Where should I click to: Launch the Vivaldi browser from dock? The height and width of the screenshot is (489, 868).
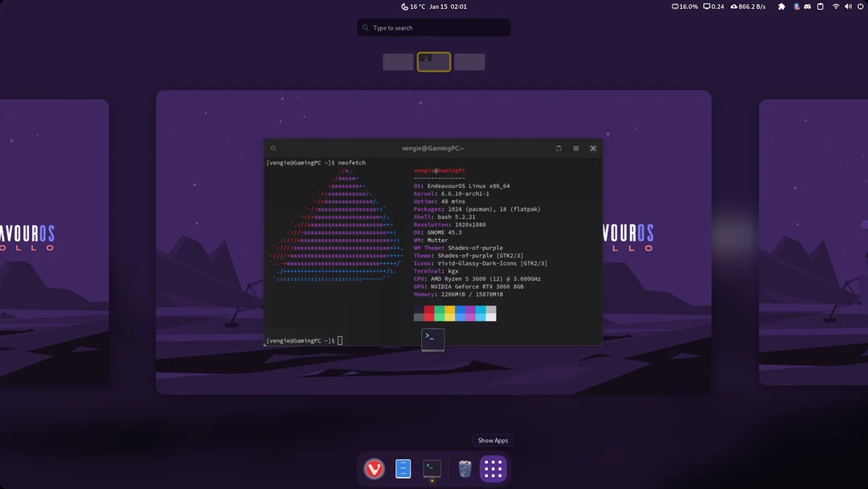coord(373,469)
